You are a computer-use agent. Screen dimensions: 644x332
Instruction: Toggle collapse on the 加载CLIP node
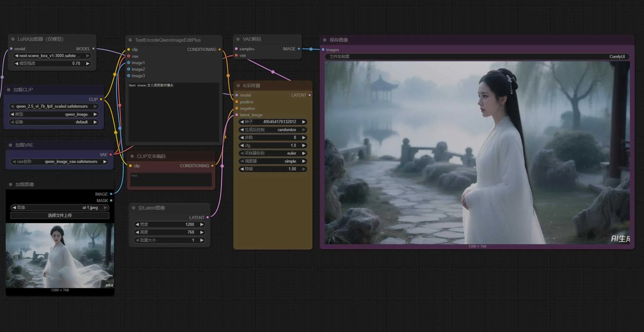[x=9, y=90]
